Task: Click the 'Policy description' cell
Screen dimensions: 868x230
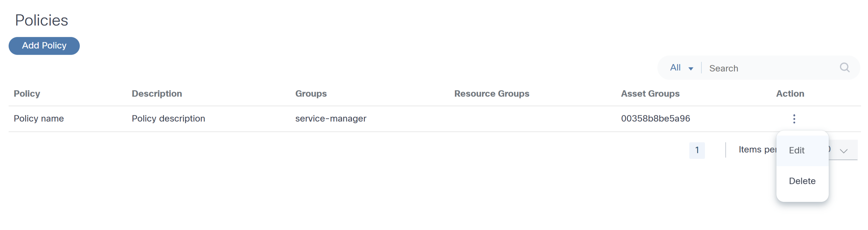Action: (168, 119)
